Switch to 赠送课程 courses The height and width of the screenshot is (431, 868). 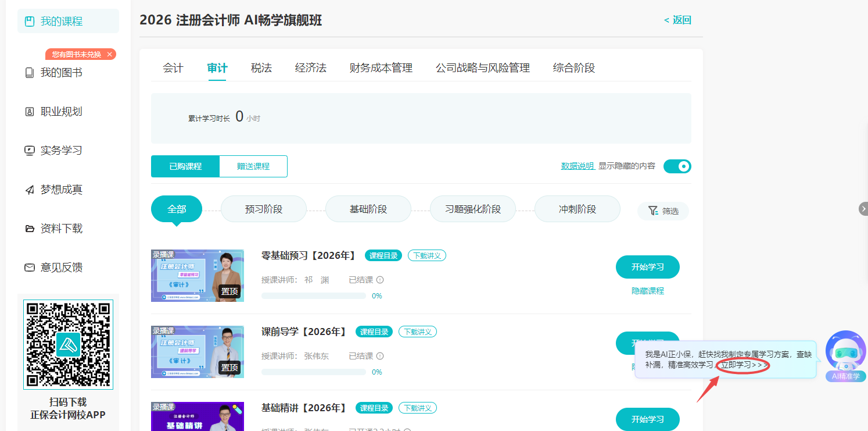(x=253, y=166)
